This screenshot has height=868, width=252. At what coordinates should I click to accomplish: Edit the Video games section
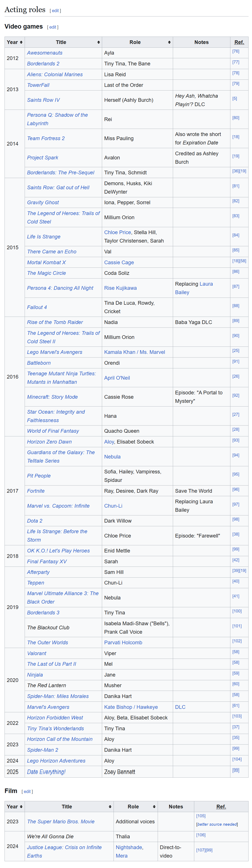pyautogui.click(x=53, y=27)
